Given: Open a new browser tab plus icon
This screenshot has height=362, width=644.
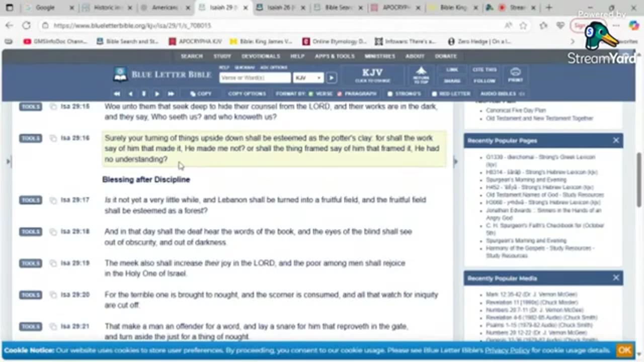Looking at the screenshot, I should coord(549,8).
